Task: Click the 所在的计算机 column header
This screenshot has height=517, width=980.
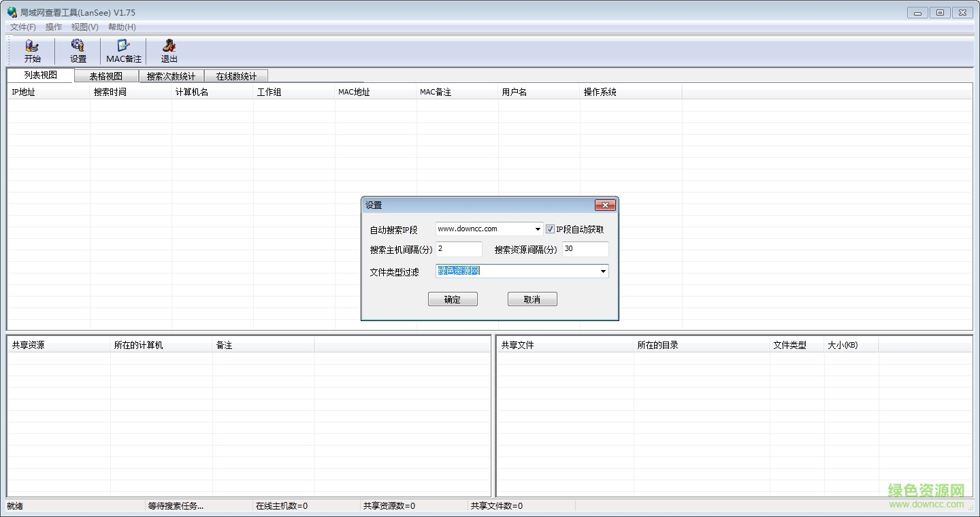Action: [x=161, y=345]
